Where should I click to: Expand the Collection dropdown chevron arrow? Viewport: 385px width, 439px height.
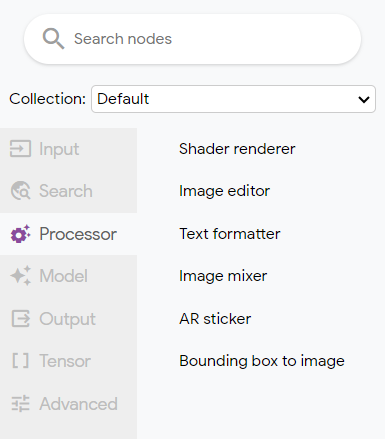(364, 99)
